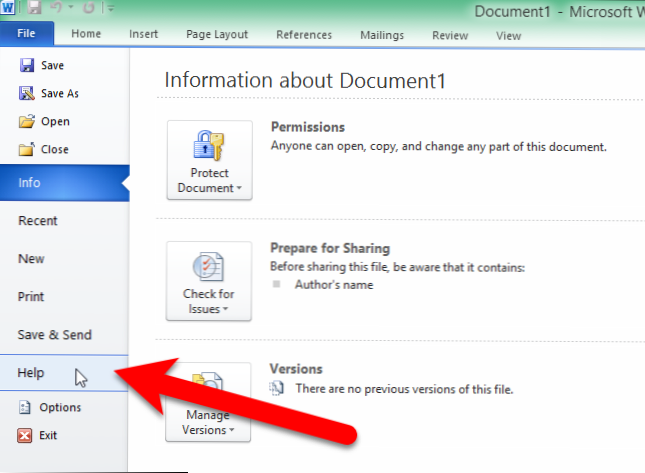645x473 pixels.
Task: Click the floppy disk Save icon in sidebar
Action: [x=27, y=65]
